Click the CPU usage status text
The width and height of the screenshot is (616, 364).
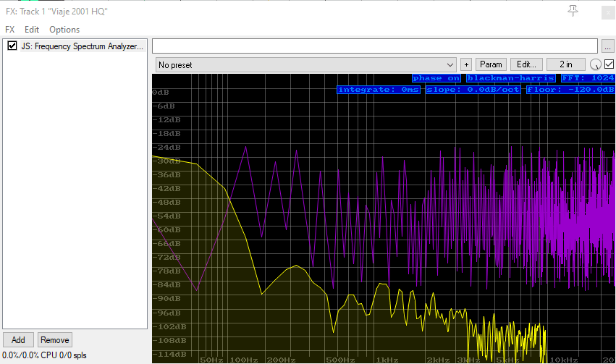[x=44, y=355]
